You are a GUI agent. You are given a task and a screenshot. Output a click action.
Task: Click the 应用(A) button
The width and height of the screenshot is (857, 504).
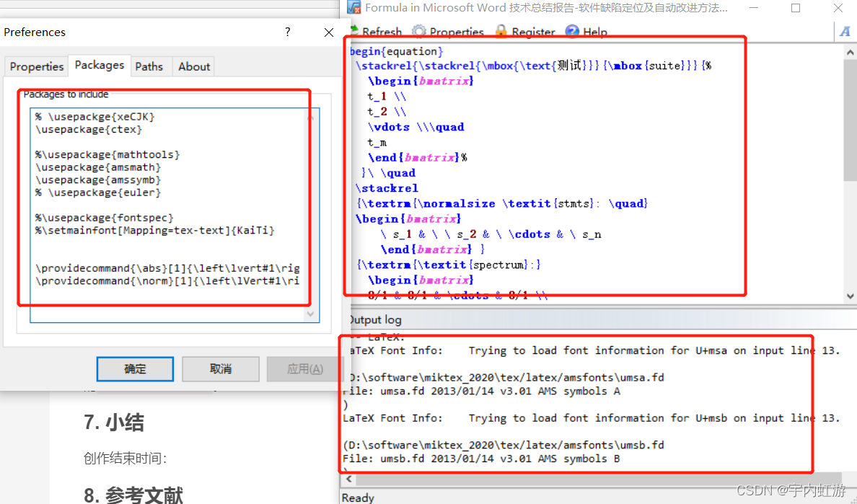tap(305, 369)
